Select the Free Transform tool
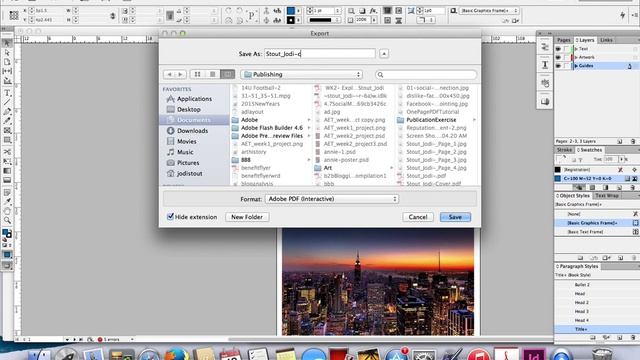Screen dimensions: 640x360 click(x=7, y=161)
